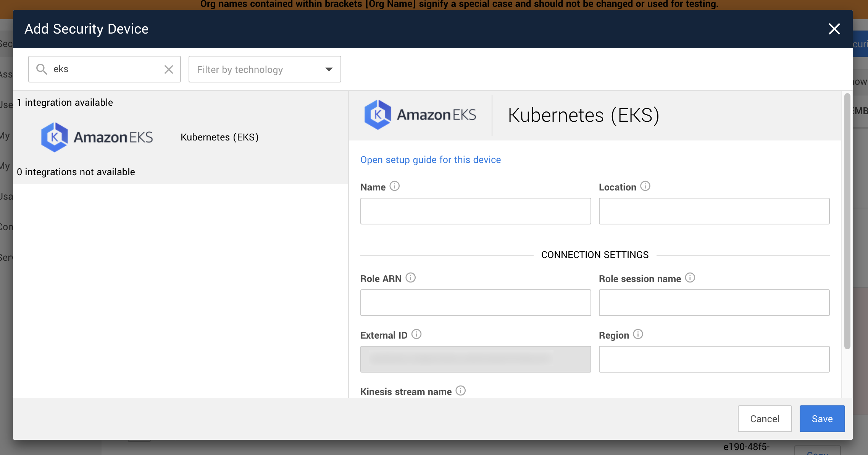Show info tooltip for External ID
This screenshot has height=455, width=868.
(x=416, y=334)
